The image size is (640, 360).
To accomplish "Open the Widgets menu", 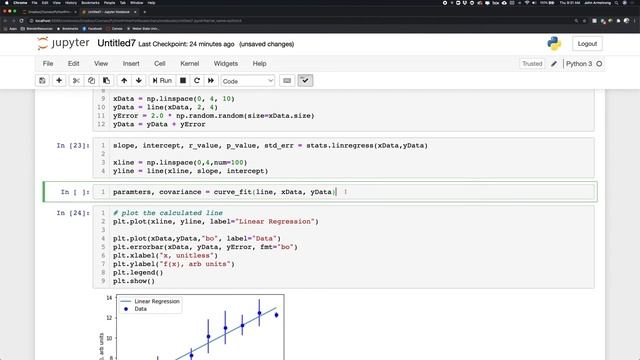I will click(x=226, y=64).
